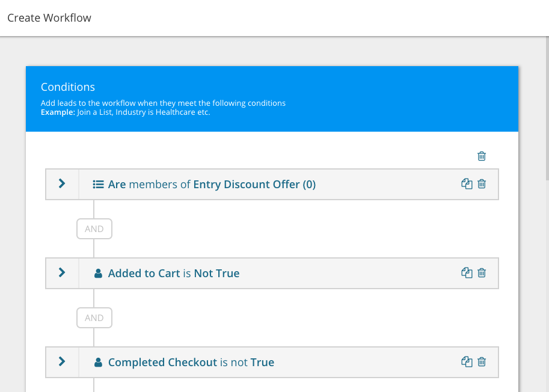Viewport: 549px width, 392px height.
Task: Open the Added to Cart is Not True row
Action: tap(272, 274)
